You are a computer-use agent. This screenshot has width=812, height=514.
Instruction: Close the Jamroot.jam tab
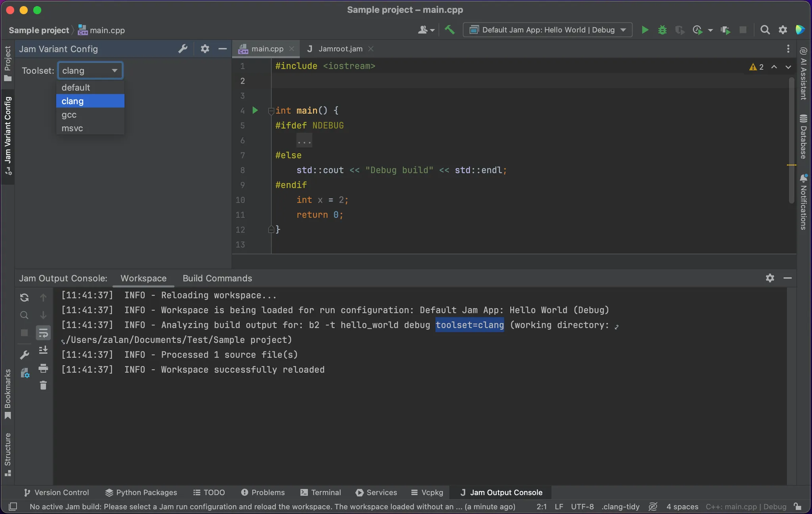pos(371,49)
